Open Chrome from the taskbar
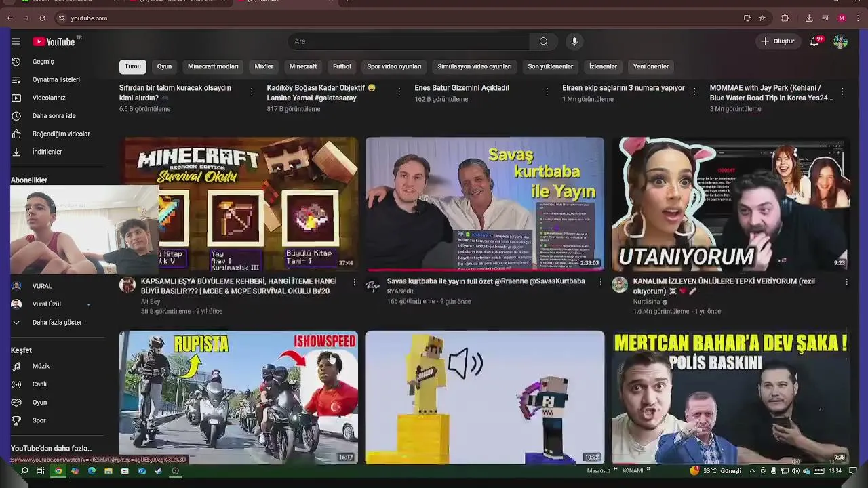868x488 pixels. 58,471
